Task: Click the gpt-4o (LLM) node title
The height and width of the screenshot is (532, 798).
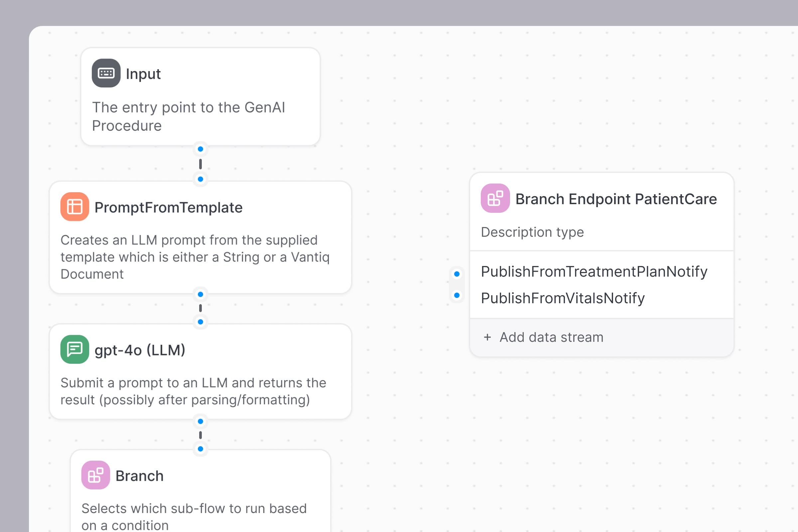Action: point(140,350)
